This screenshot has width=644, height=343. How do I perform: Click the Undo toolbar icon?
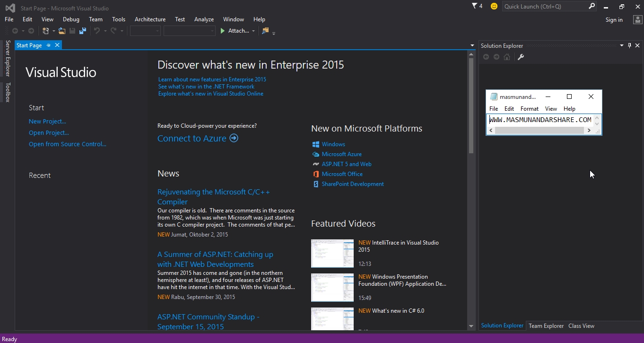[97, 31]
